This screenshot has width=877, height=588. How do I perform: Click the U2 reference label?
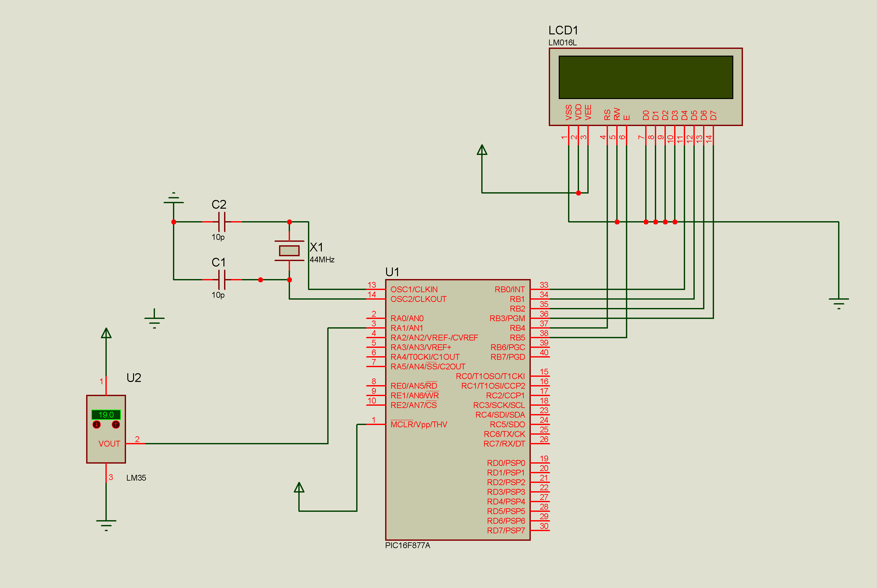[134, 378]
